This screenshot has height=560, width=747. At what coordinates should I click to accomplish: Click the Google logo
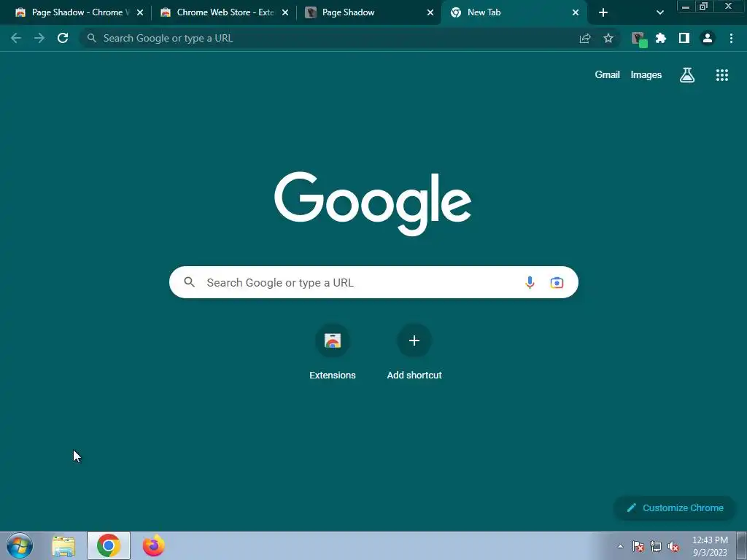coord(373,203)
